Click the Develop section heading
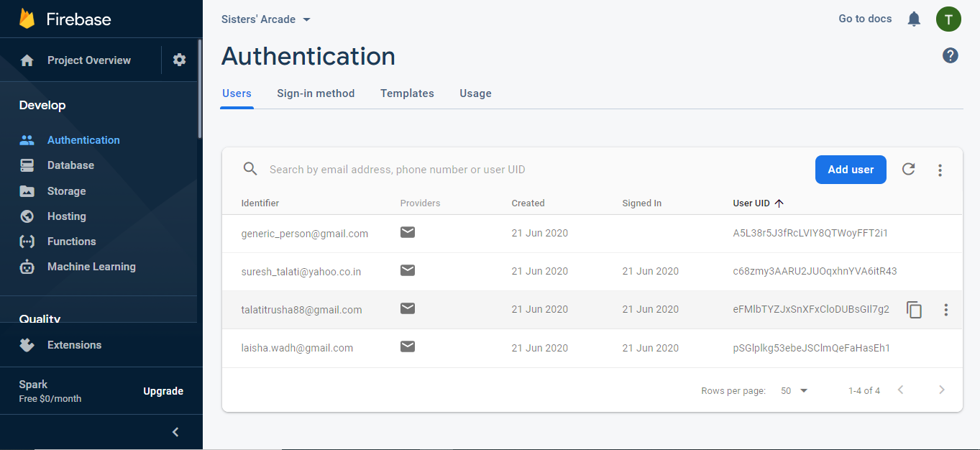 (x=42, y=105)
